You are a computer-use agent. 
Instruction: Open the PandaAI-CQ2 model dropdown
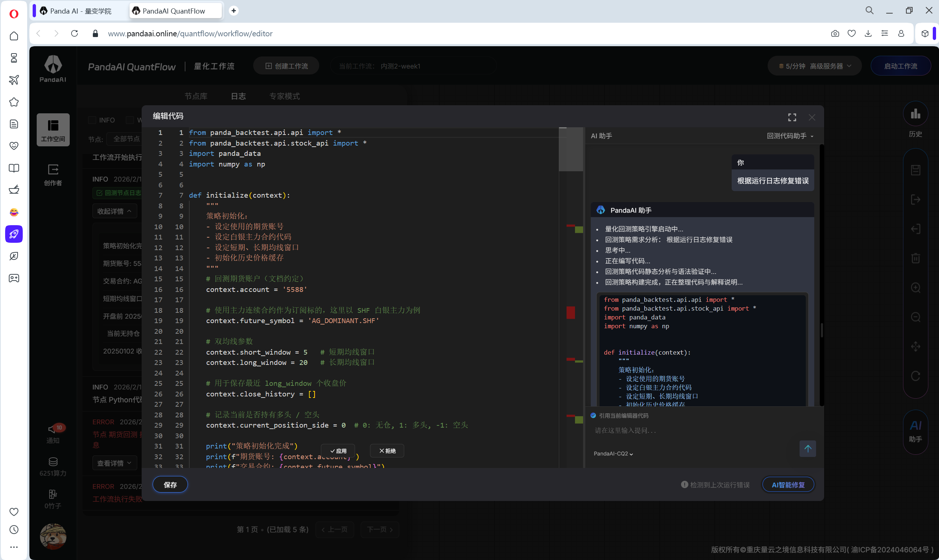pos(613,454)
